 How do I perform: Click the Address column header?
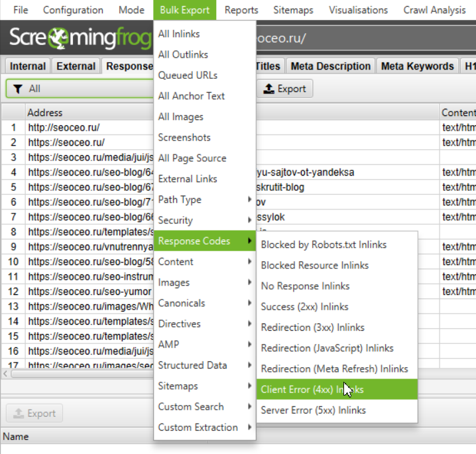click(45, 113)
